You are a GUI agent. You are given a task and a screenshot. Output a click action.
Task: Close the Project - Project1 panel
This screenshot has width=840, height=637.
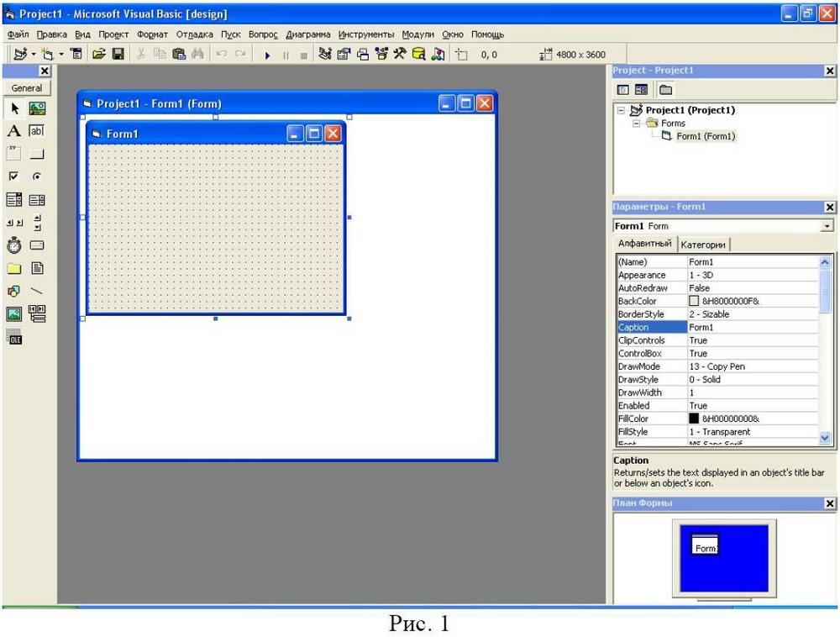point(830,71)
